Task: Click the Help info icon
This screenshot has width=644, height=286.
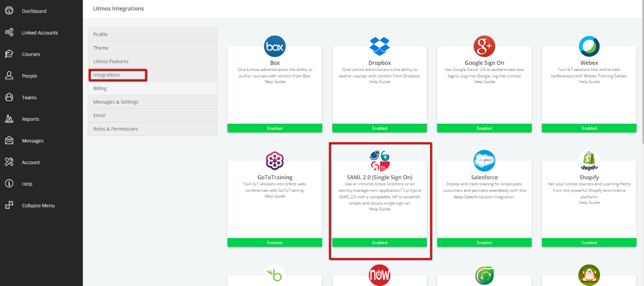Action: tap(9, 184)
